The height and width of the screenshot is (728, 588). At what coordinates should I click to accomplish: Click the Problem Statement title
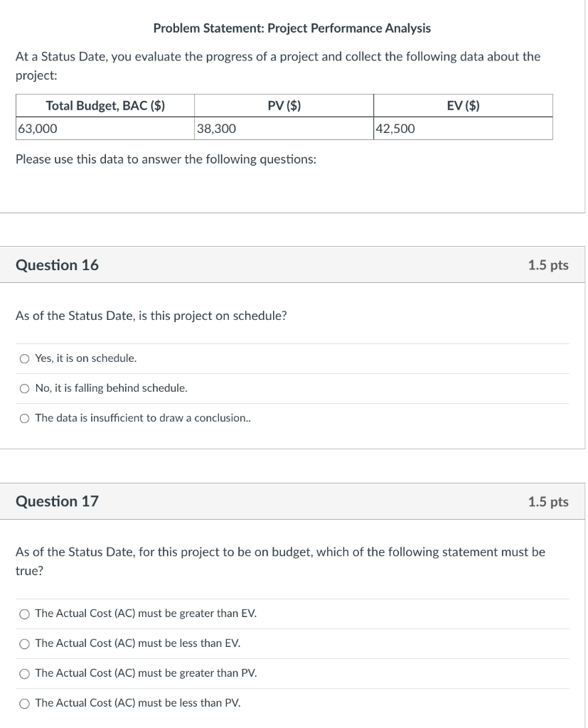(x=292, y=28)
